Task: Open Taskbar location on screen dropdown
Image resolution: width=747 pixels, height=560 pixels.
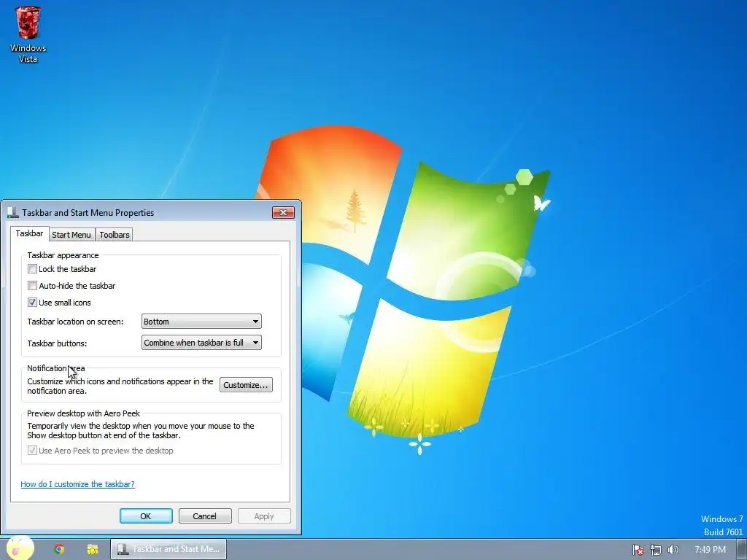Action: pos(201,322)
